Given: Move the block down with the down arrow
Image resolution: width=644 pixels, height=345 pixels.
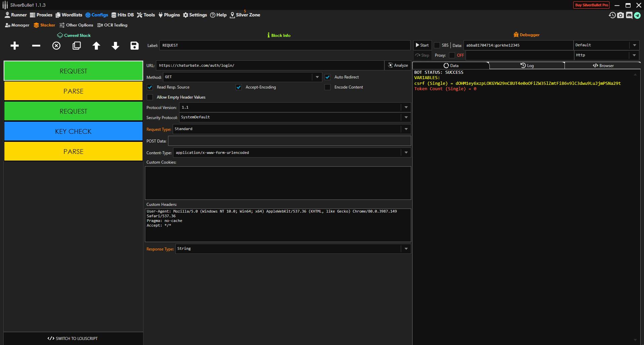Looking at the screenshot, I should click(115, 46).
